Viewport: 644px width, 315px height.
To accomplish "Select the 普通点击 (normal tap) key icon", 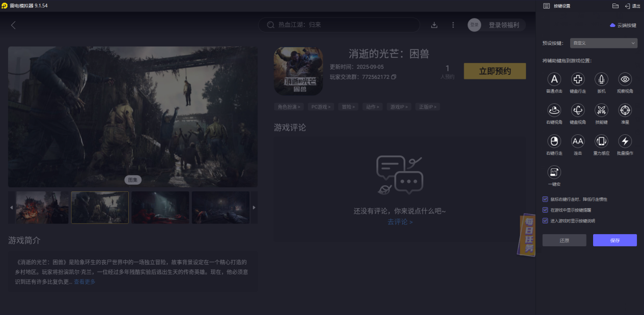I will coord(554,79).
